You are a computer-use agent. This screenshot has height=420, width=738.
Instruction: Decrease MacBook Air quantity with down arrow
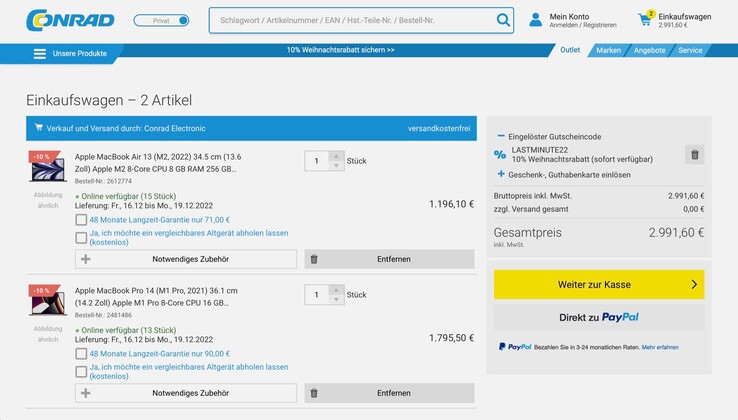336,166
